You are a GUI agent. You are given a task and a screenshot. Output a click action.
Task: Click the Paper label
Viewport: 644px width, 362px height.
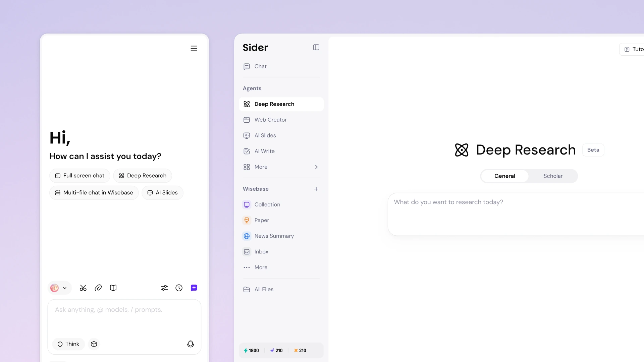click(x=262, y=220)
